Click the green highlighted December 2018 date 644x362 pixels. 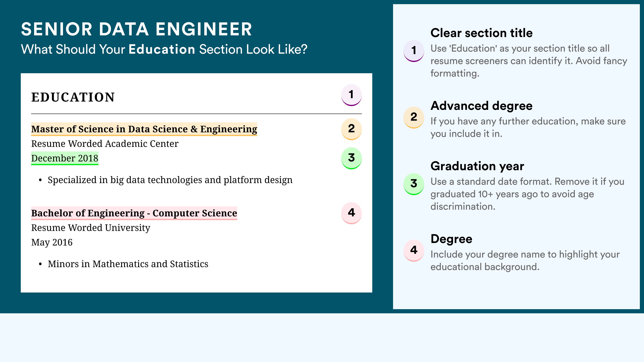(x=65, y=158)
